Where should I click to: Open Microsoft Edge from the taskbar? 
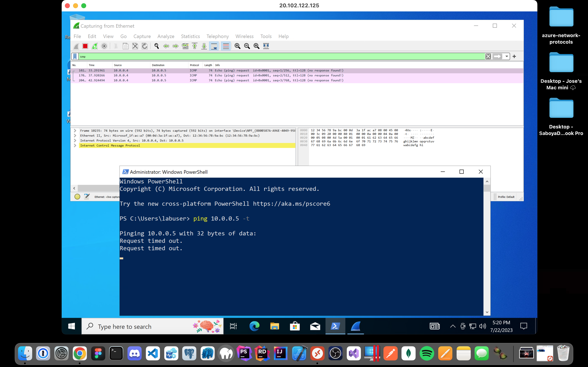click(x=254, y=326)
